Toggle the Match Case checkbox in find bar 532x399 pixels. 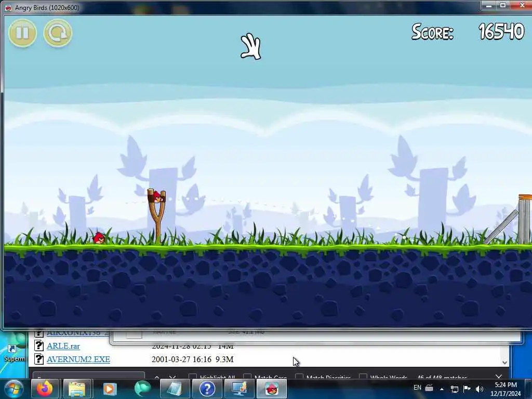(x=247, y=377)
